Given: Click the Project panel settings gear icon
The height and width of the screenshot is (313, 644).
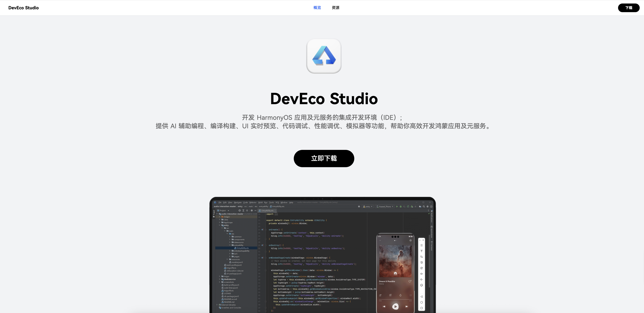Looking at the screenshot, I should coord(251,211).
